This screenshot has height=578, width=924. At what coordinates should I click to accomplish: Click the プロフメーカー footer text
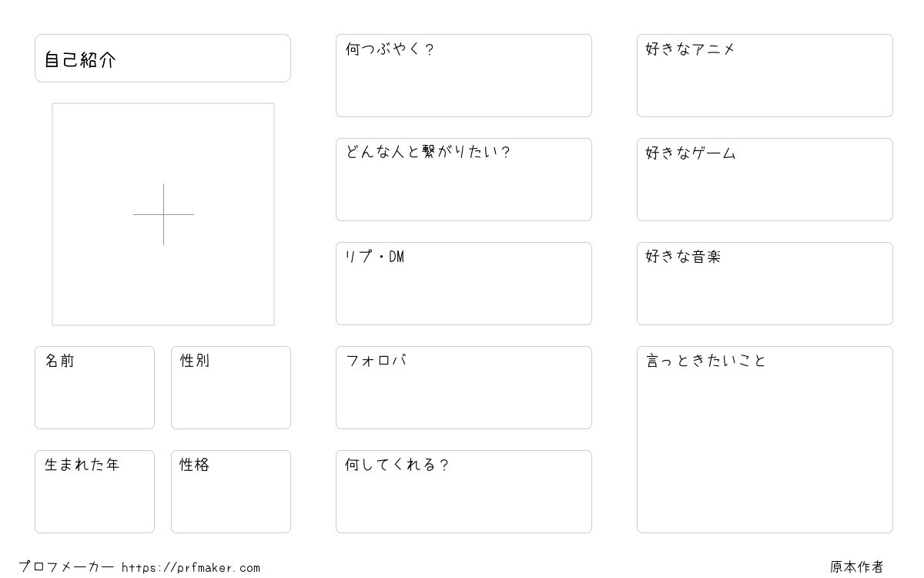tap(66, 567)
